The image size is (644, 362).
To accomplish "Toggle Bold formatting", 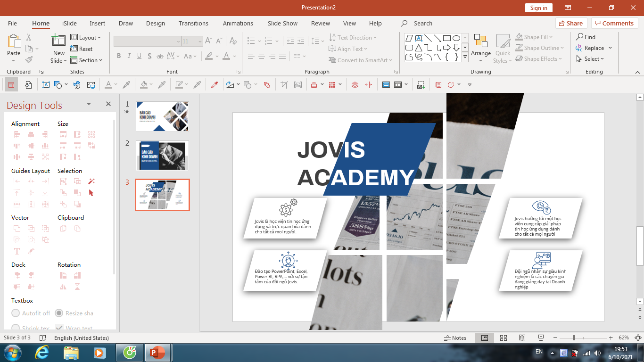I will [x=119, y=56].
